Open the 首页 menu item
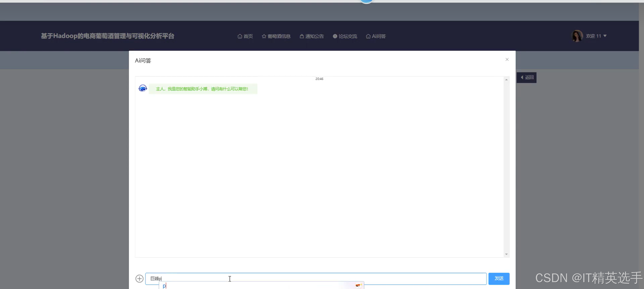Image resolution: width=644 pixels, height=289 pixels. tap(248, 36)
